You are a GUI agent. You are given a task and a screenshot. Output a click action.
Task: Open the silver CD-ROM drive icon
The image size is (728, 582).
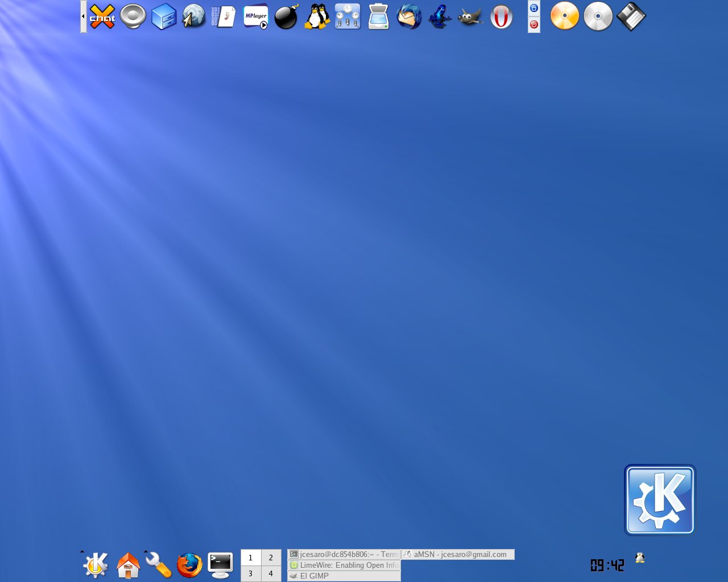598,16
